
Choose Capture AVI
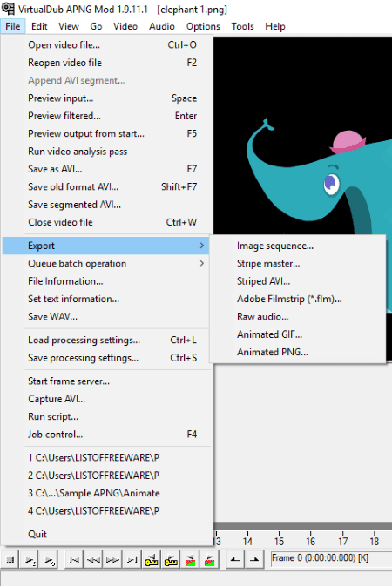point(107,399)
